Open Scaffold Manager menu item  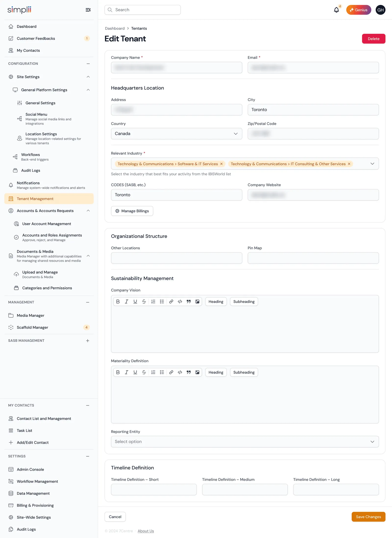click(49, 327)
